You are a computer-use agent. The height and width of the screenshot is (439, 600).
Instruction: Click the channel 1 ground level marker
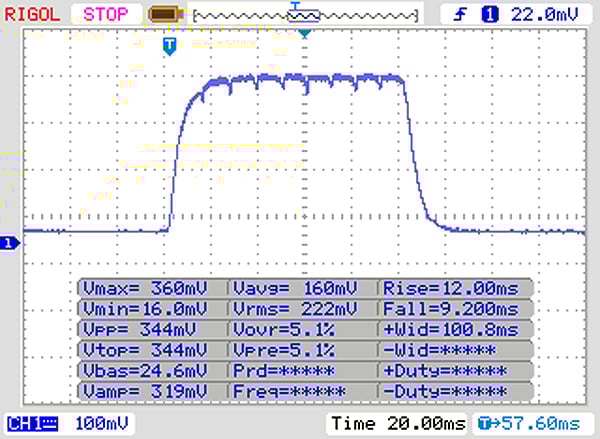click(9, 243)
